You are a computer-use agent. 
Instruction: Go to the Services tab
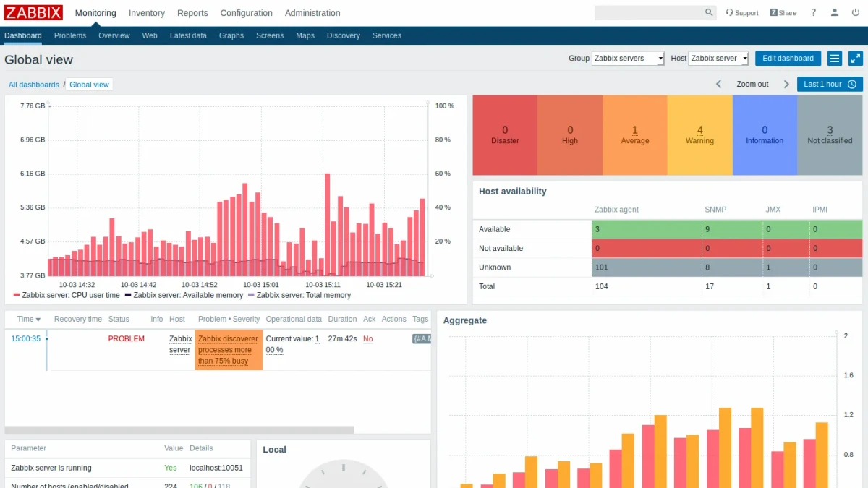point(387,35)
